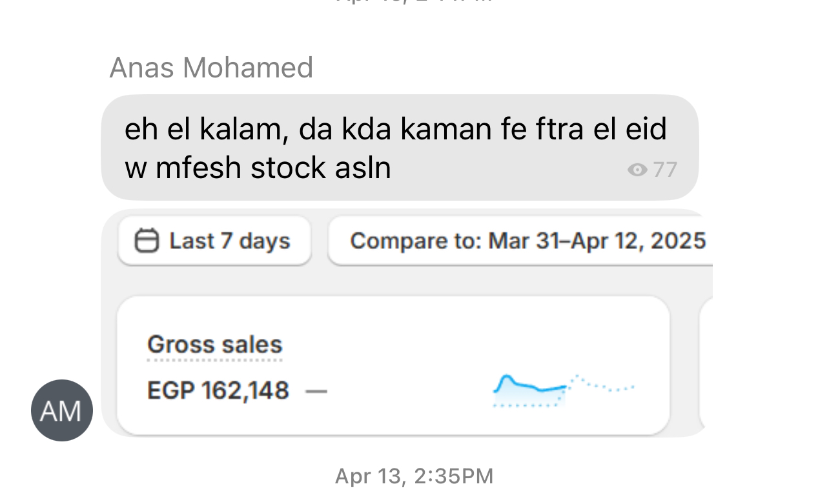Click the dotted comparison line in sparkline
The width and height of the screenshot is (829, 504).
(604, 385)
